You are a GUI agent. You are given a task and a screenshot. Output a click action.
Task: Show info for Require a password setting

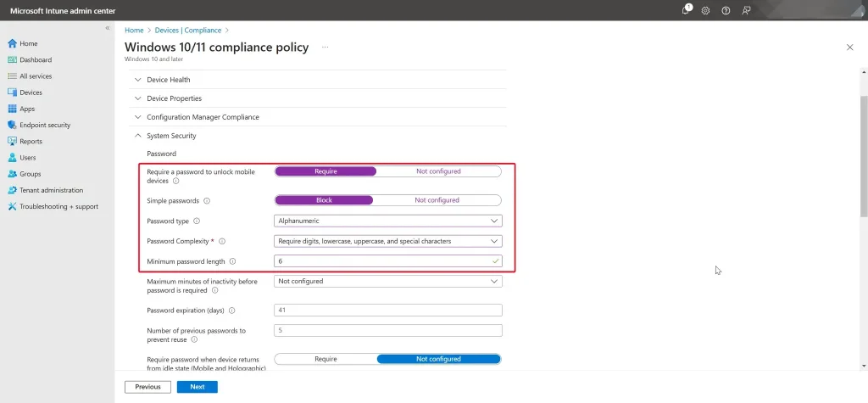click(176, 182)
